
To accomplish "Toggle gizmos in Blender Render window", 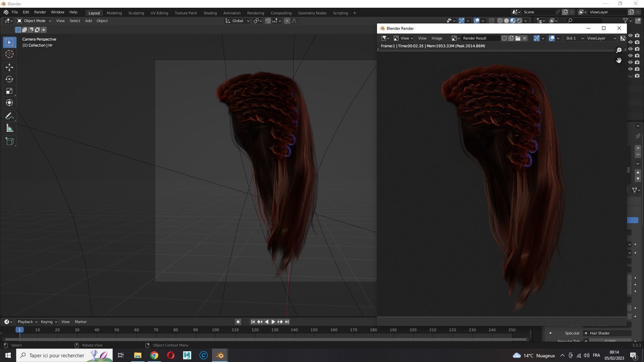I will tap(537, 38).
